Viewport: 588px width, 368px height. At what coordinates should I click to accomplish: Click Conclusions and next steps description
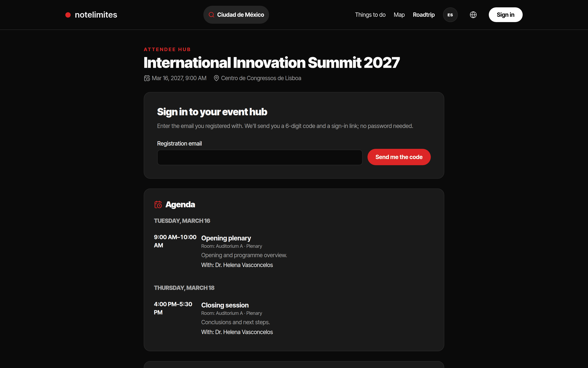tap(235, 322)
